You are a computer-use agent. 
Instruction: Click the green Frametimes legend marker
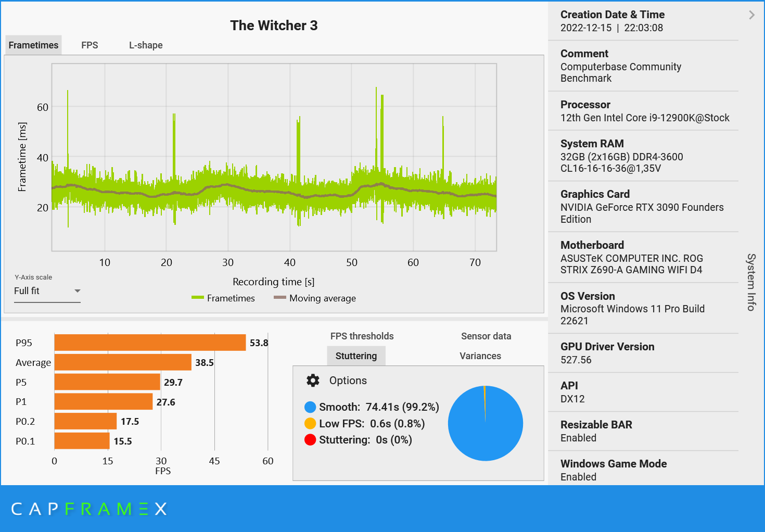pyautogui.click(x=197, y=298)
